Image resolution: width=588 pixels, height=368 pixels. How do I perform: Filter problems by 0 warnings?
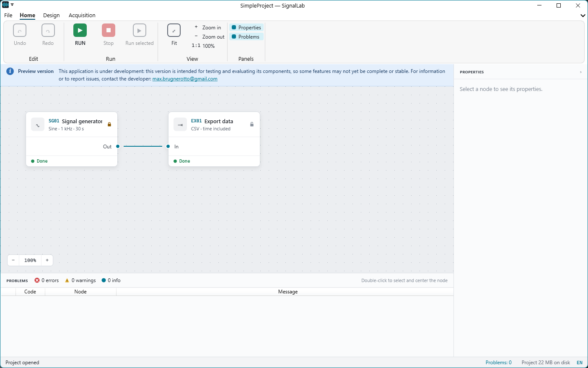coord(80,280)
